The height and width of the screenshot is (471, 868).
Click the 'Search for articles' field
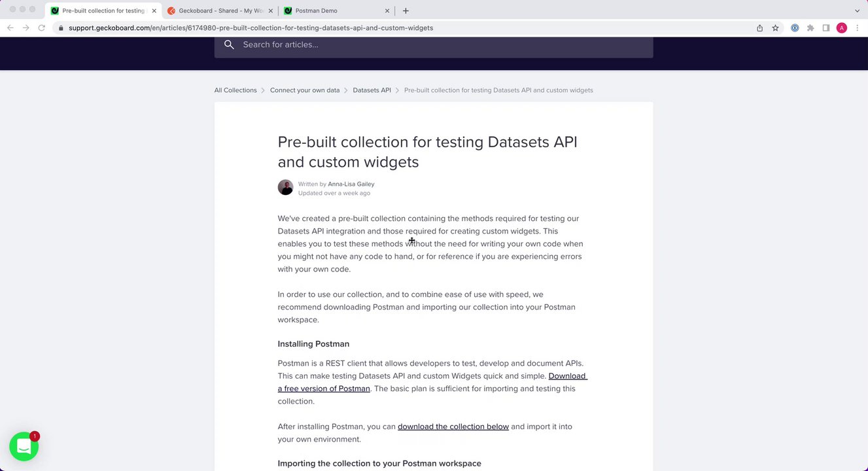pyautogui.click(x=438, y=44)
